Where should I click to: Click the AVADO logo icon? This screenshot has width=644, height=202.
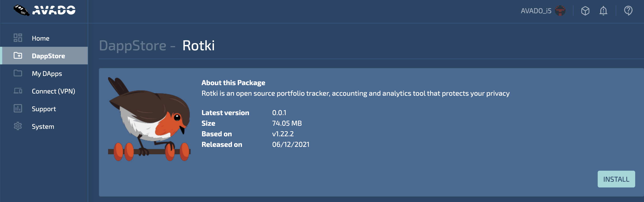21,10
